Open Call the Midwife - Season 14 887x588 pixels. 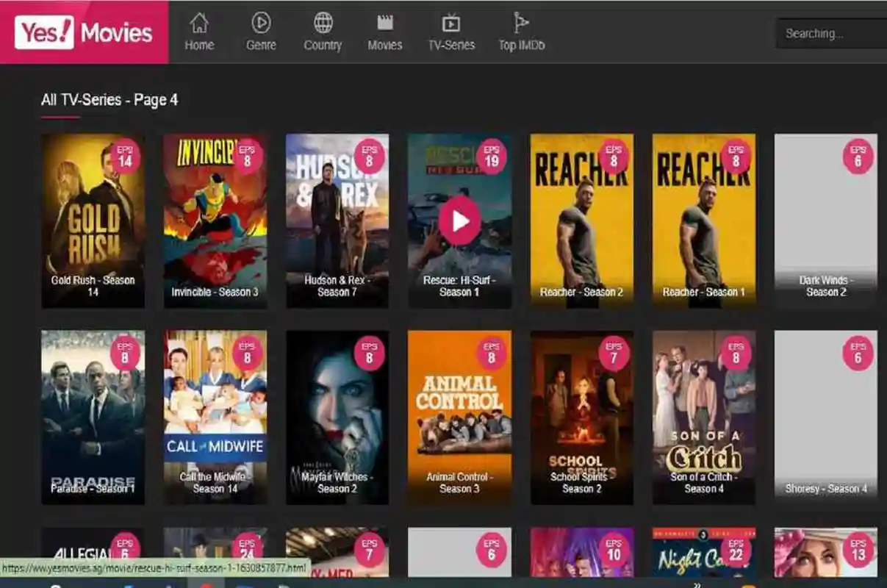pyautogui.click(x=215, y=417)
